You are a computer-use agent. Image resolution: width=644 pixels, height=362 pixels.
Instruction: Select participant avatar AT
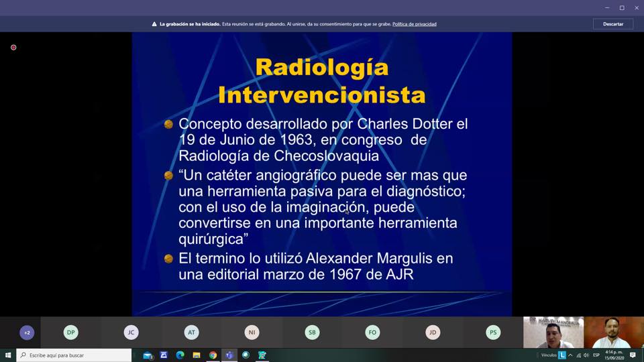point(191,333)
